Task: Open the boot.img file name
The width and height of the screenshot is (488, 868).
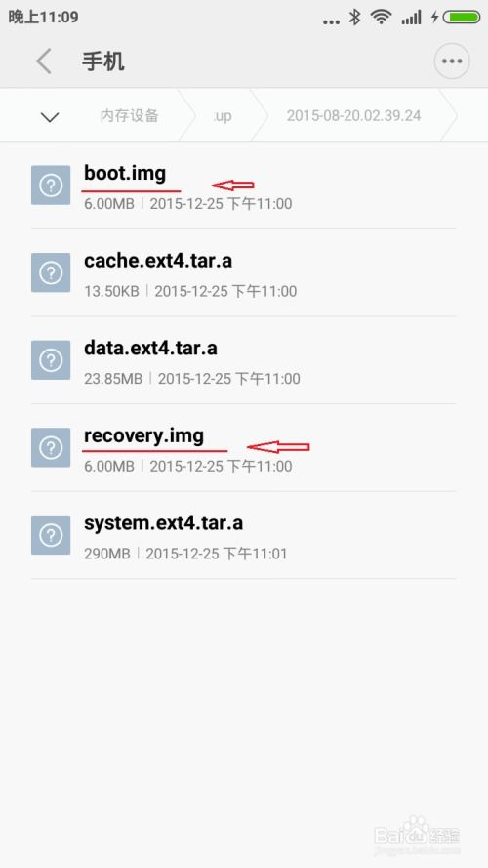Action: (x=125, y=173)
